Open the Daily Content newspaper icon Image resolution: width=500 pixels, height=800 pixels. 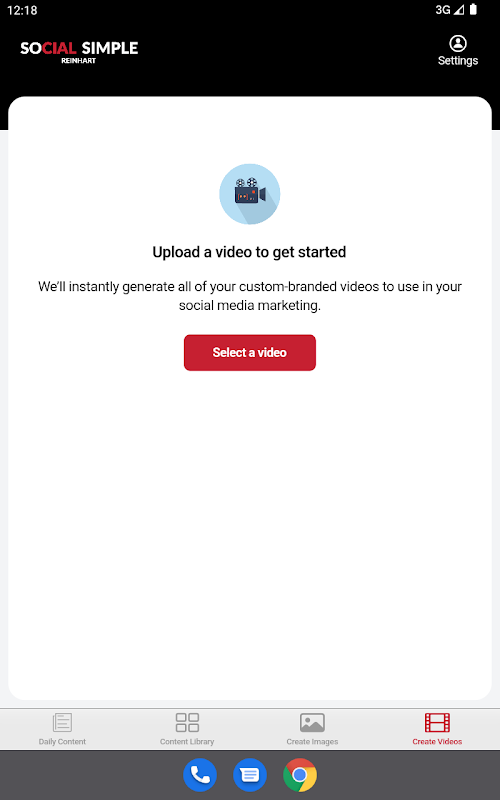coord(62,722)
